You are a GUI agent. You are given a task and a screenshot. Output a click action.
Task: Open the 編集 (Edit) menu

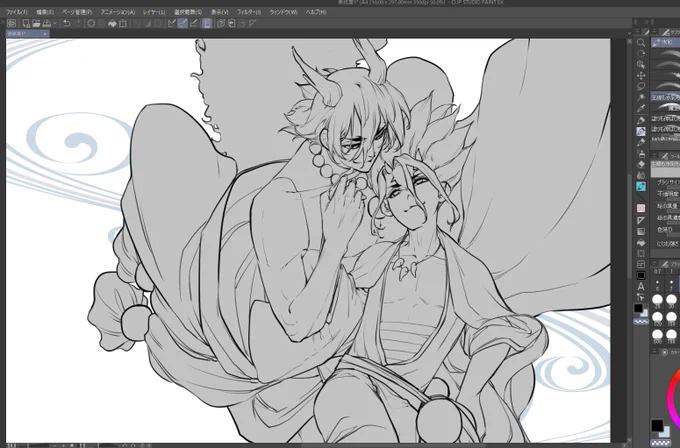[x=45, y=12]
